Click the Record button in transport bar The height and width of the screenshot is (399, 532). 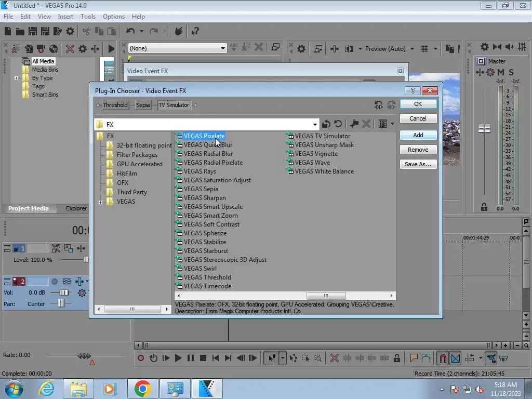click(140, 358)
